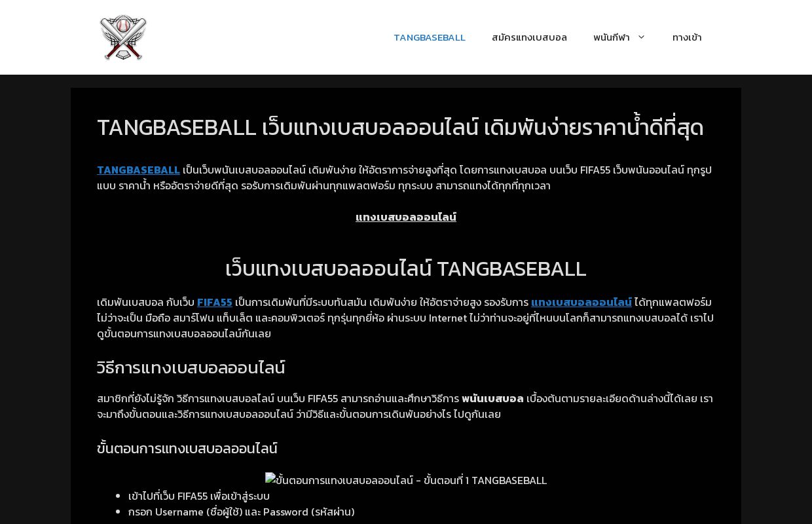Screen dimensions: 812x524
Task: Click ทางเข้า in the navigation bar
Action: [x=687, y=37]
